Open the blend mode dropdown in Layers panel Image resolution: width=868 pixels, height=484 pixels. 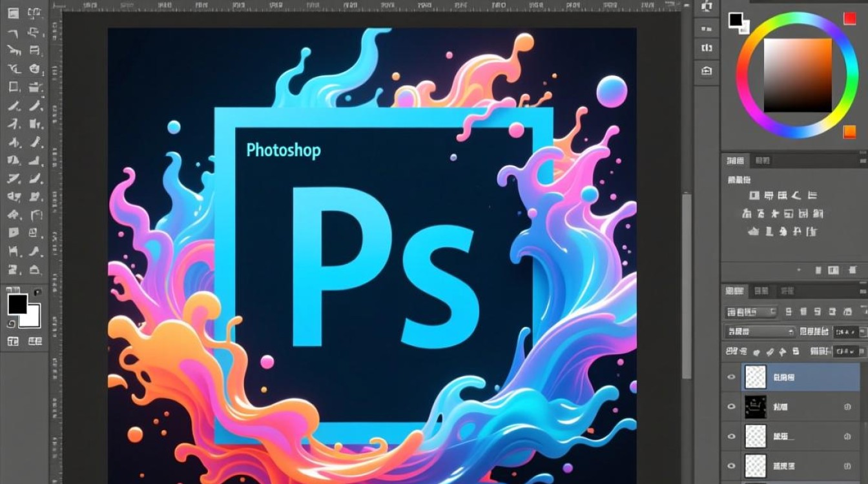click(760, 332)
